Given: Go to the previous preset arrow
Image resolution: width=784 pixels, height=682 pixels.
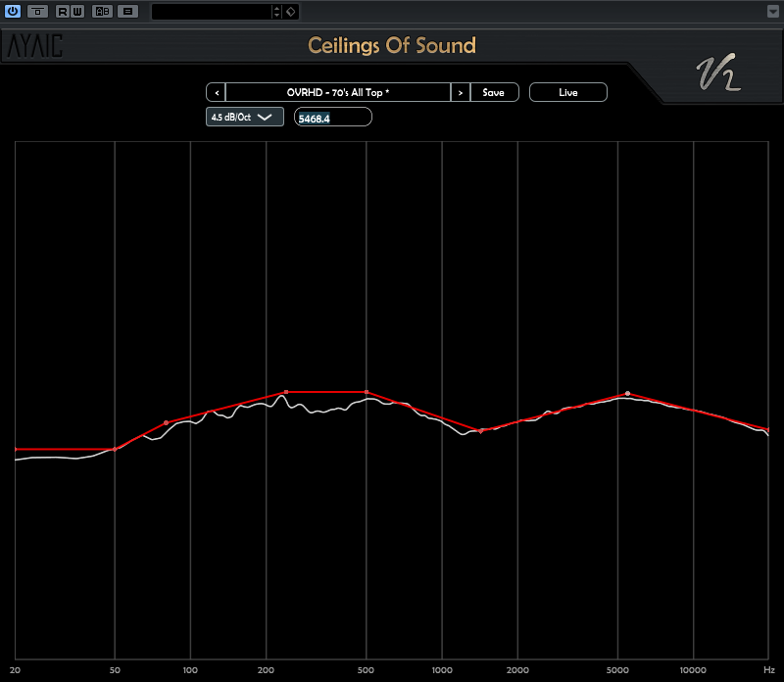Looking at the screenshot, I should coord(216,92).
